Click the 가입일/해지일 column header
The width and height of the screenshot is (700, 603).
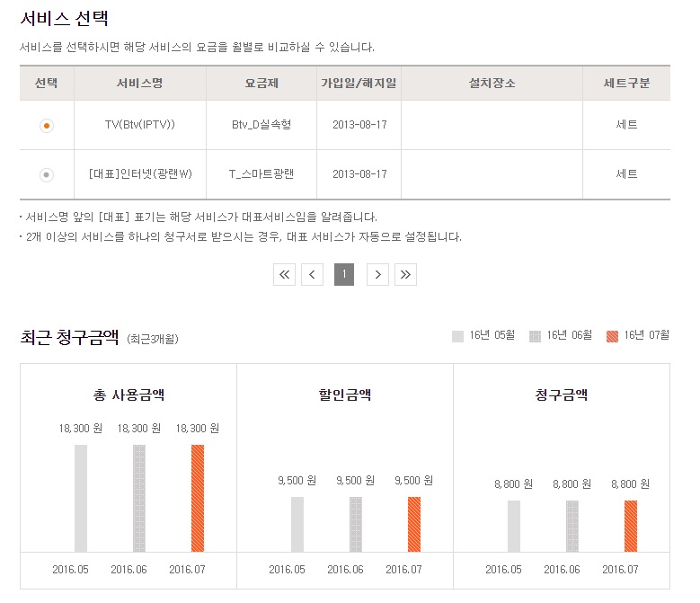tap(359, 84)
